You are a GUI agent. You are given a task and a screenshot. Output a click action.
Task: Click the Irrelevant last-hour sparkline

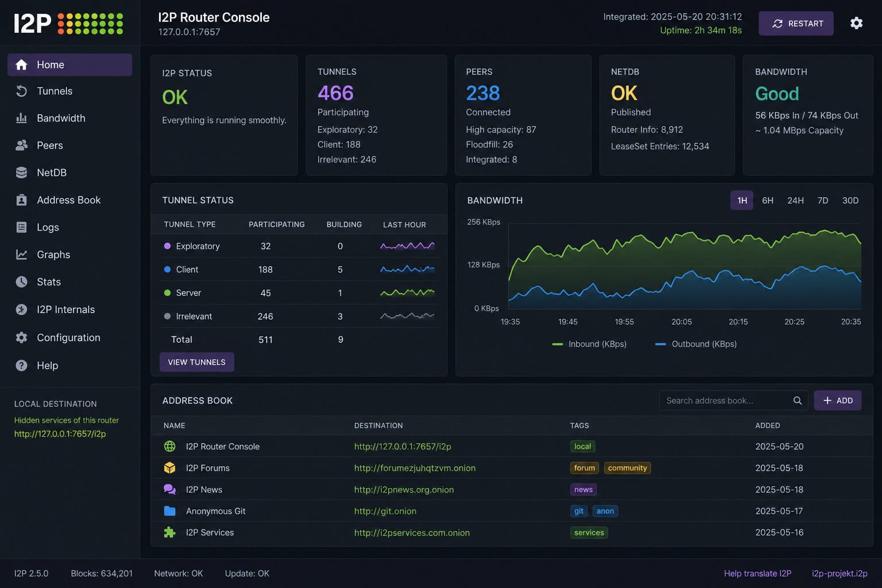[407, 316]
